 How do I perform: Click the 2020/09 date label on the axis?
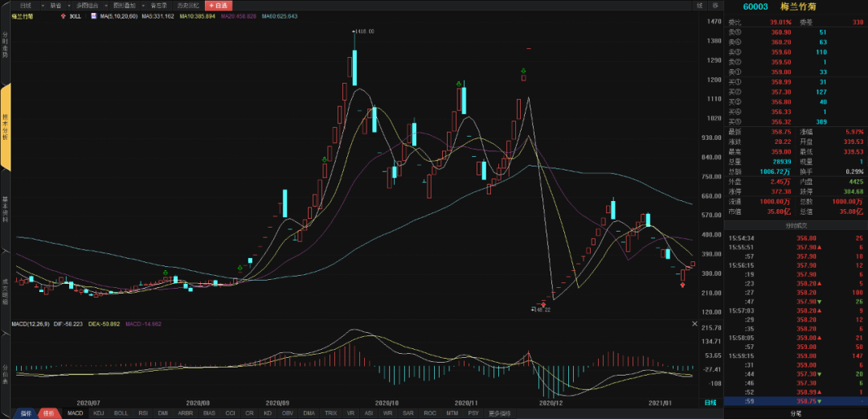(x=278, y=402)
